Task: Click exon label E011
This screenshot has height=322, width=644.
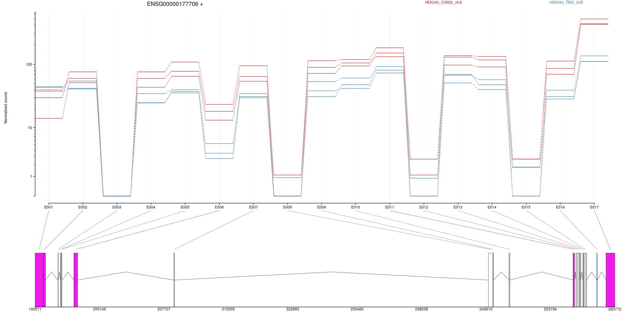Action: pyautogui.click(x=390, y=207)
